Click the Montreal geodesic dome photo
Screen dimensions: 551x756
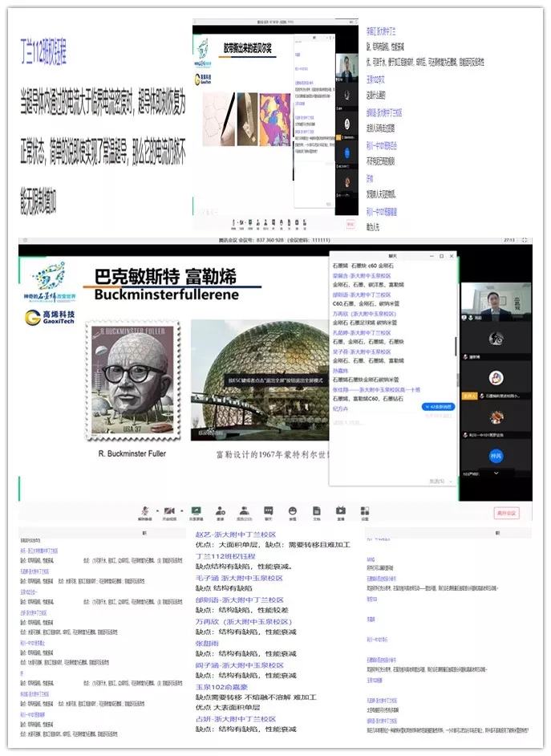coord(260,380)
